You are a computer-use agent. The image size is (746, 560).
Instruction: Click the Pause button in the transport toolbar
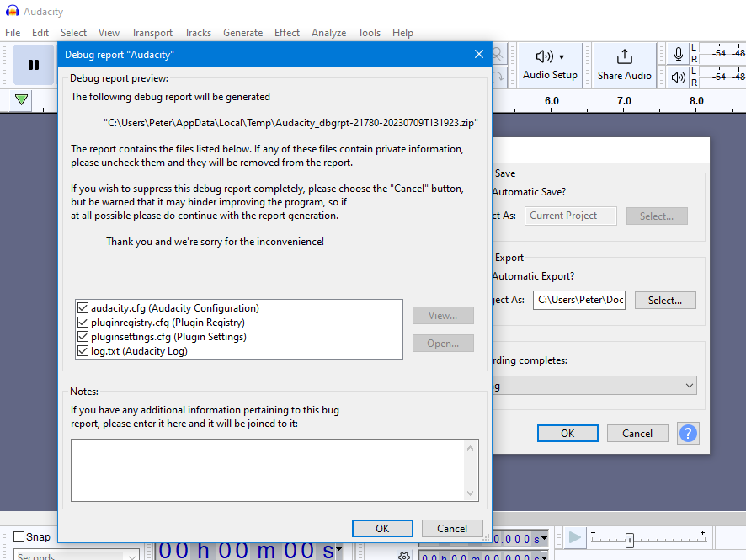[34, 65]
